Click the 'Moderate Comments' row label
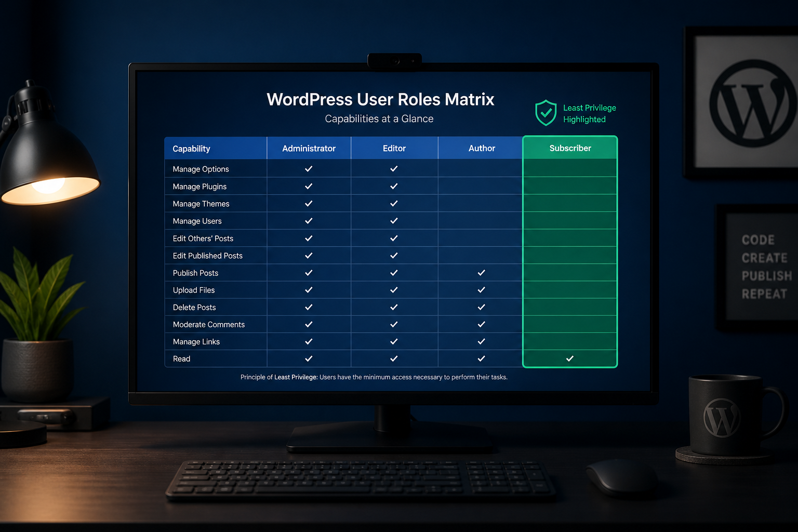 [x=208, y=325]
